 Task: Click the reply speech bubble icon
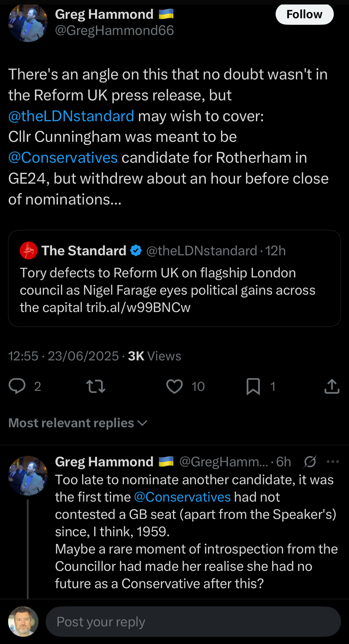tap(17, 386)
